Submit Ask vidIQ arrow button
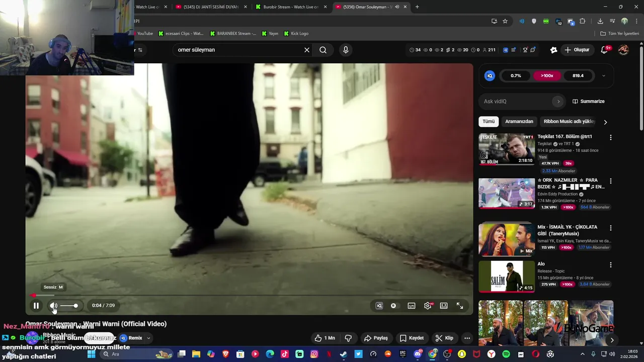This screenshot has height=362, width=644. (x=558, y=102)
